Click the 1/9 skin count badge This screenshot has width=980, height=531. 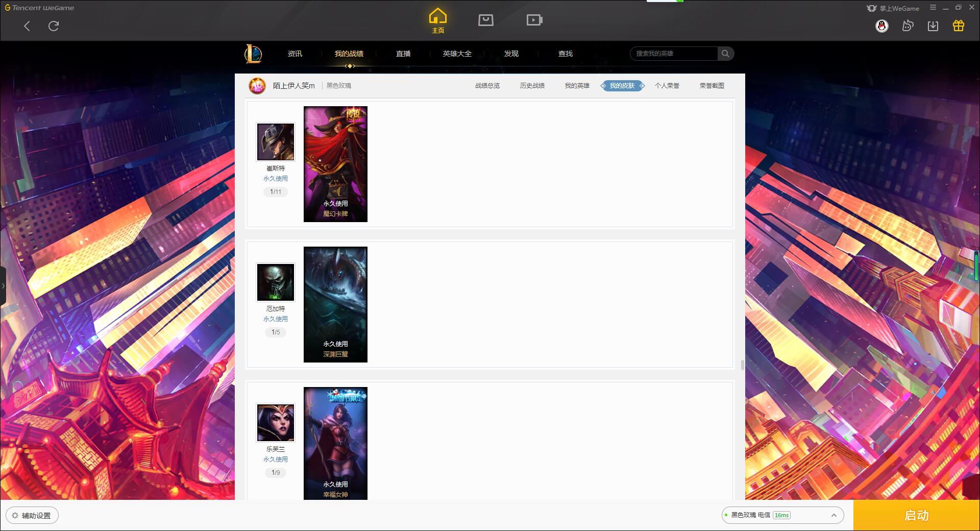(276, 473)
